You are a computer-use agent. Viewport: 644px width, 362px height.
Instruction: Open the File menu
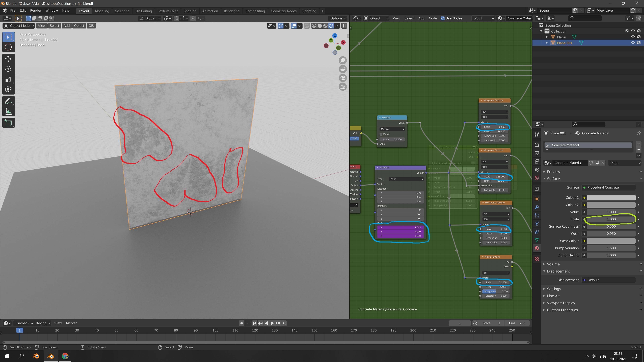pos(13,11)
